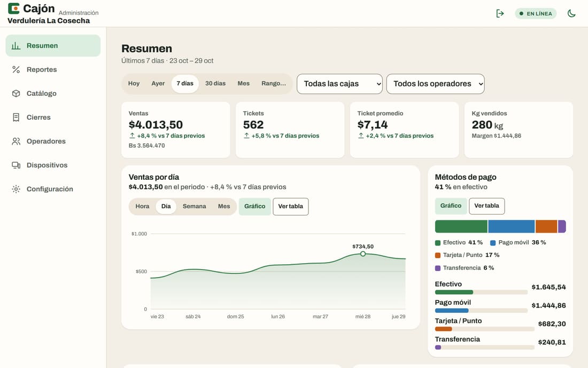Click the $1.645,54 Efectivo amount
Screen dimensions: 588x368
click(x=548, y=287)
